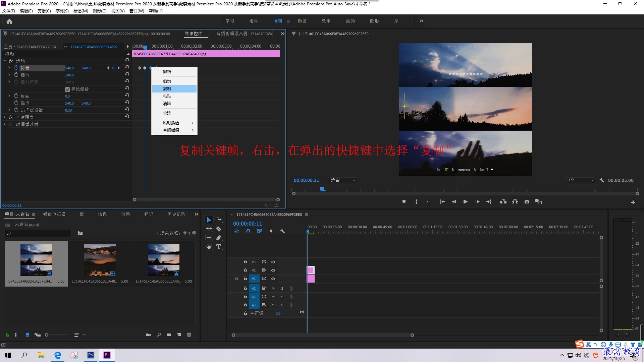Expand the 位置 property
Image resolution: width=644 pixels, height=362 pixels.
coord(9,68)
